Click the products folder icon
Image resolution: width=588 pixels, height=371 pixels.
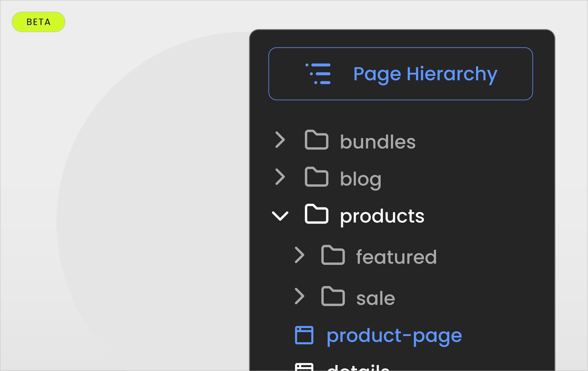pos(316,214)
